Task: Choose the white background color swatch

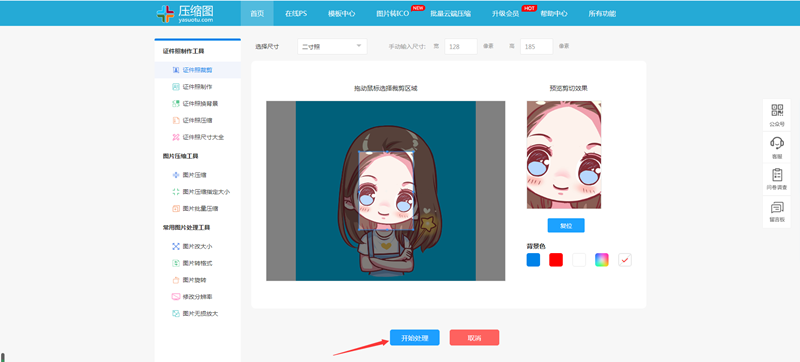Action: coord(579,260)
